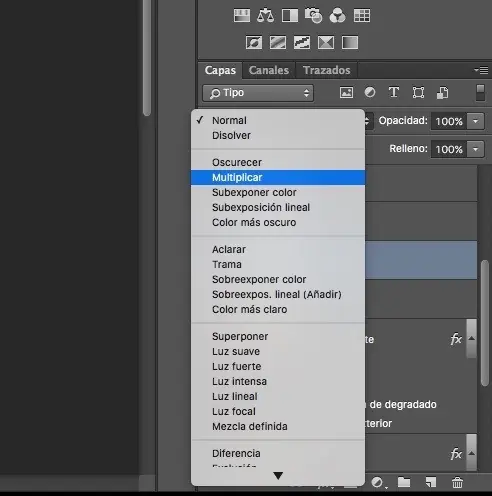Image resolution: width=492 pixels, height=496 pixels.
Task: Filter layers by adjustment layers icon
Action: [x=370, y=92]
